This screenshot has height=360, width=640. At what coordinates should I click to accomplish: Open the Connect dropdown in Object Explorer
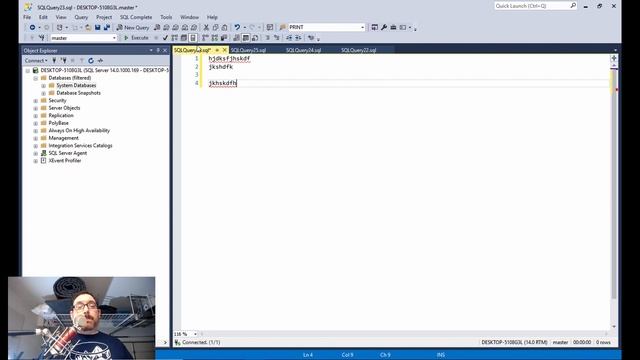point(36,60)
